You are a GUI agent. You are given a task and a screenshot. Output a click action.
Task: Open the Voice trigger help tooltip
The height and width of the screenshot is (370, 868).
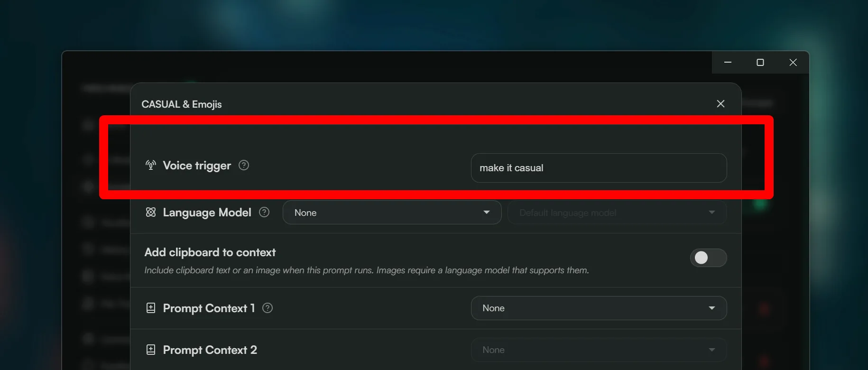(244, 165)
